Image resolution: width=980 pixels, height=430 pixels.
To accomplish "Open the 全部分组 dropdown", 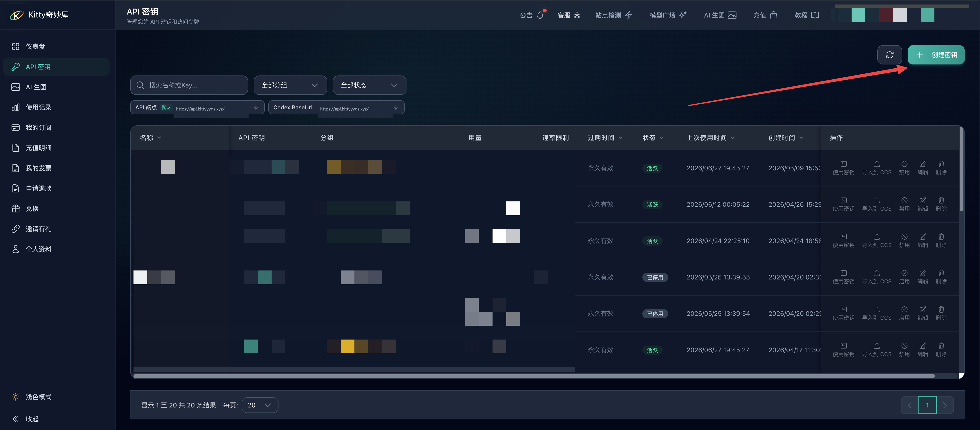I will pos(290,85).
